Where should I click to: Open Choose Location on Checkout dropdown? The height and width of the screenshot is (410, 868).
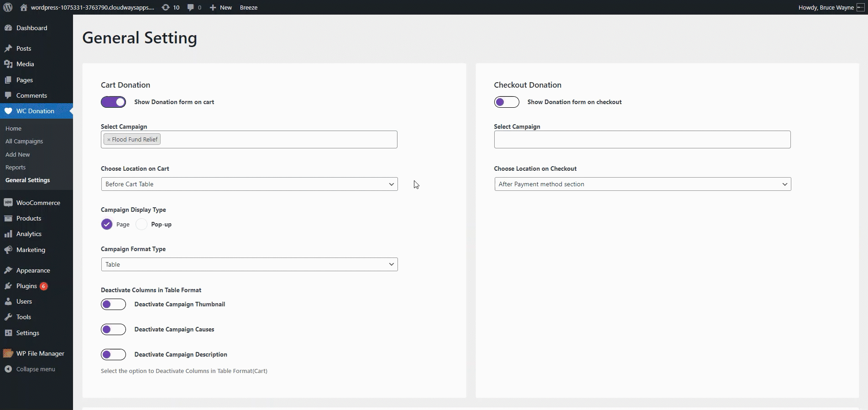(643, 184)
